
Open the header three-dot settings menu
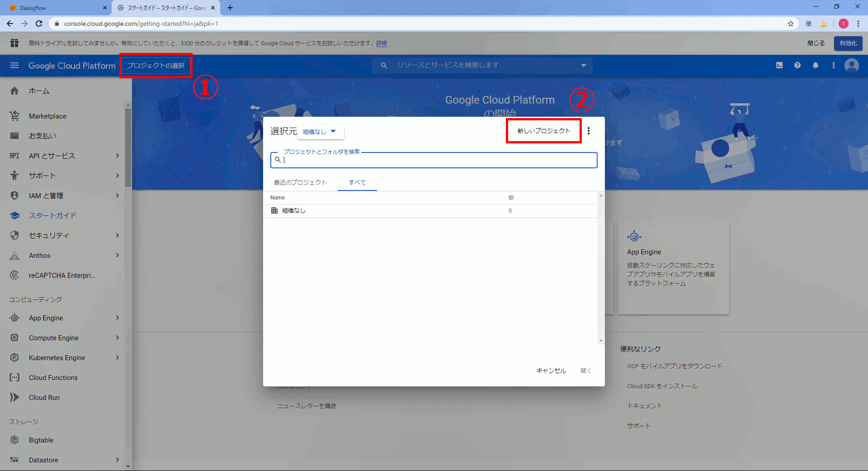tap(834, 66)
